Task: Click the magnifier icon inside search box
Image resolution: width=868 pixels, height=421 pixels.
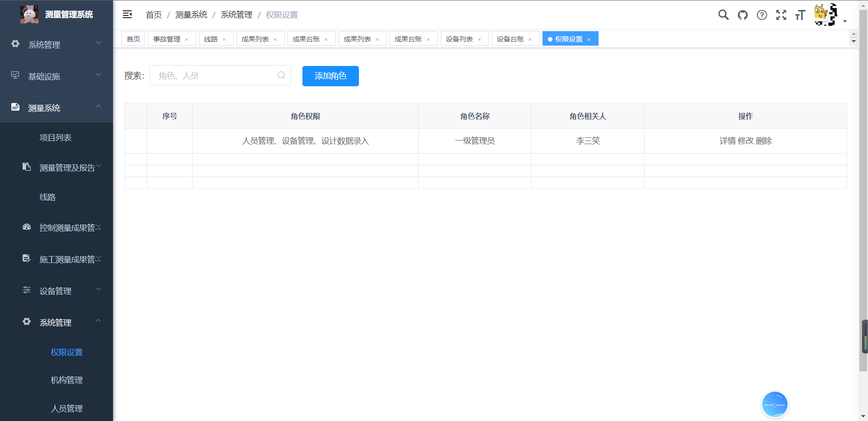Action: [x=281, y=75]
